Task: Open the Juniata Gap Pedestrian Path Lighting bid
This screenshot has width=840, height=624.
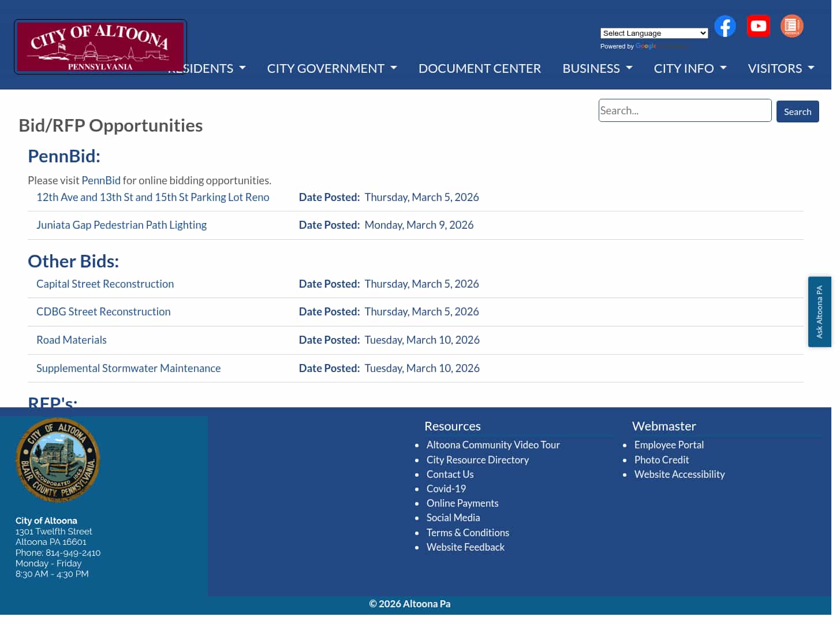Action: (x=121, y=225)
